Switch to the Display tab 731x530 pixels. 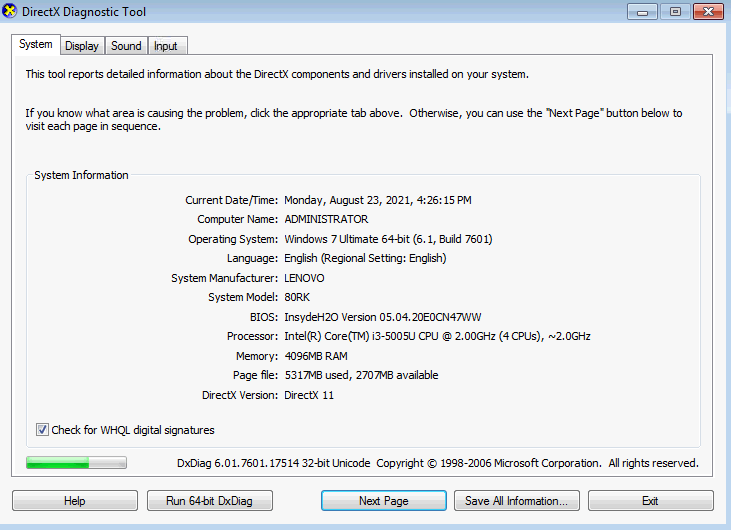82,46
